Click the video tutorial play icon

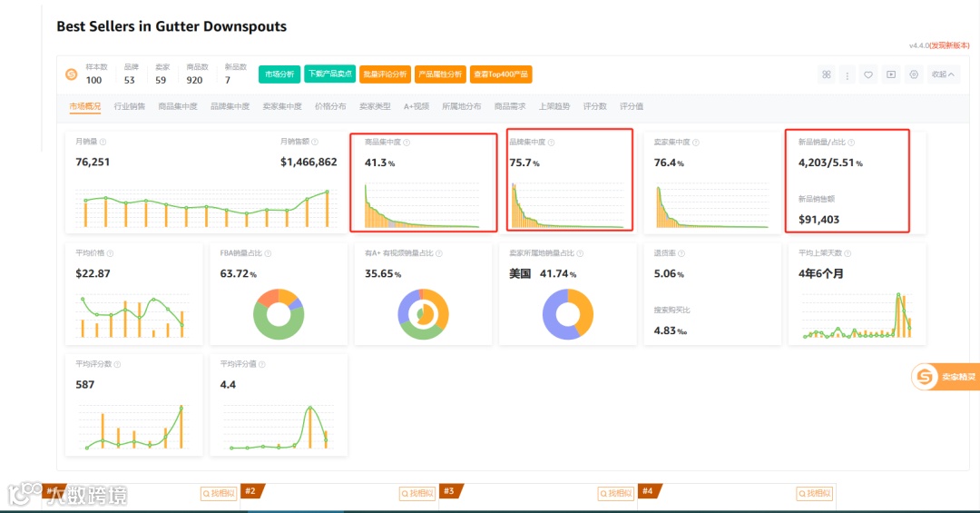891,74
